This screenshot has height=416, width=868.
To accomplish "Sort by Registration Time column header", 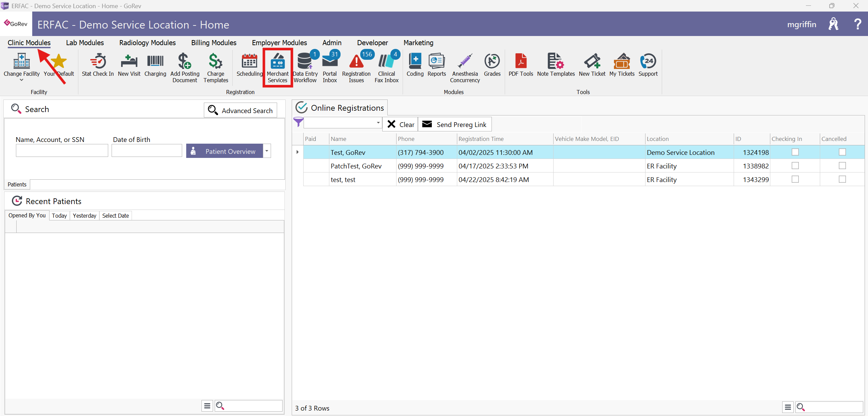I will pos(505,139).
